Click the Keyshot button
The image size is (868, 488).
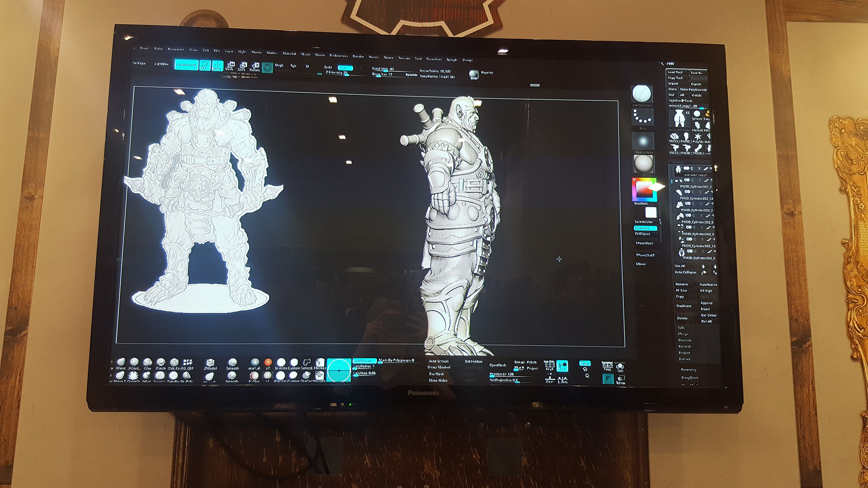point(487,72)
